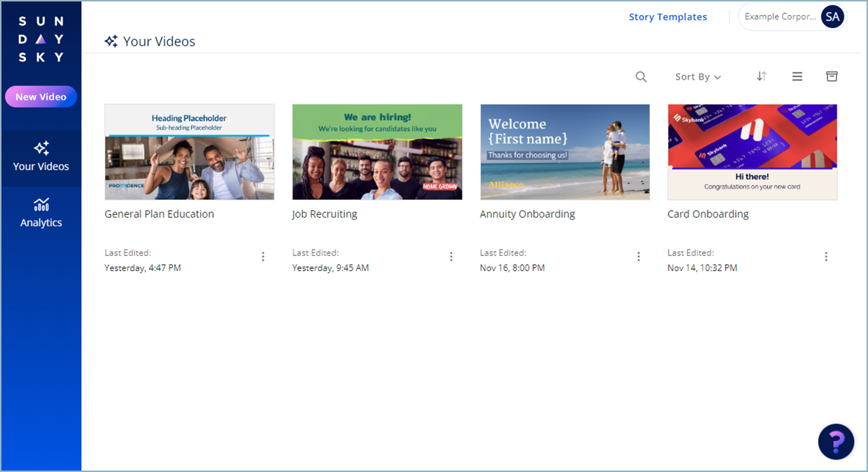868x472 pixels.
Task: Open archived videos via archive box icon
Action: (832, 76)
